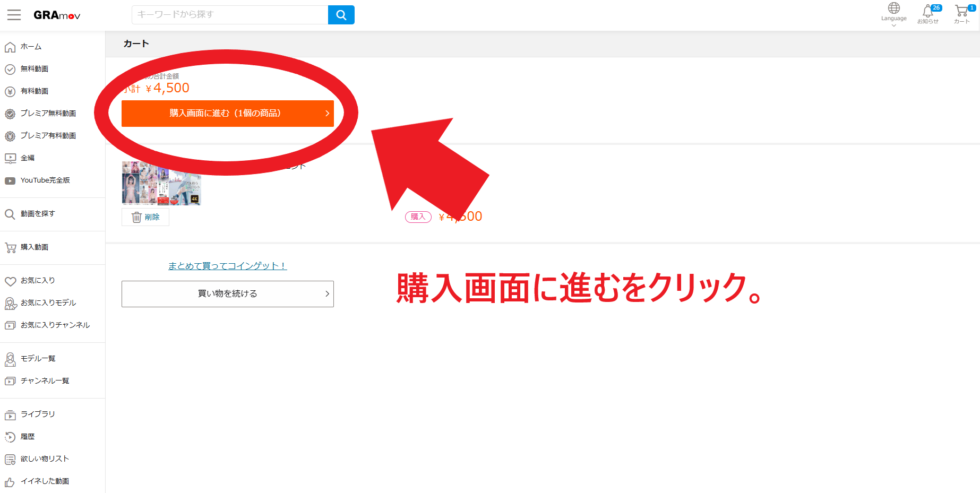Click the thumbs-up icon beside イイネした動画
This screenshot has width=980, height=493.
coord(10,482)
